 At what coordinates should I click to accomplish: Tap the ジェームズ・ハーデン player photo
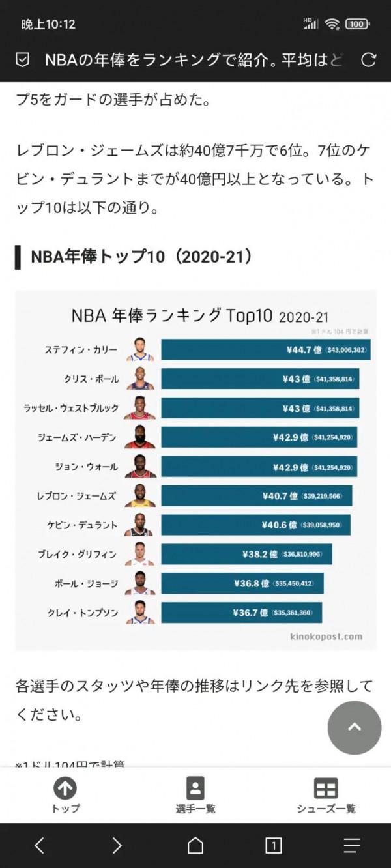point(140,437)
